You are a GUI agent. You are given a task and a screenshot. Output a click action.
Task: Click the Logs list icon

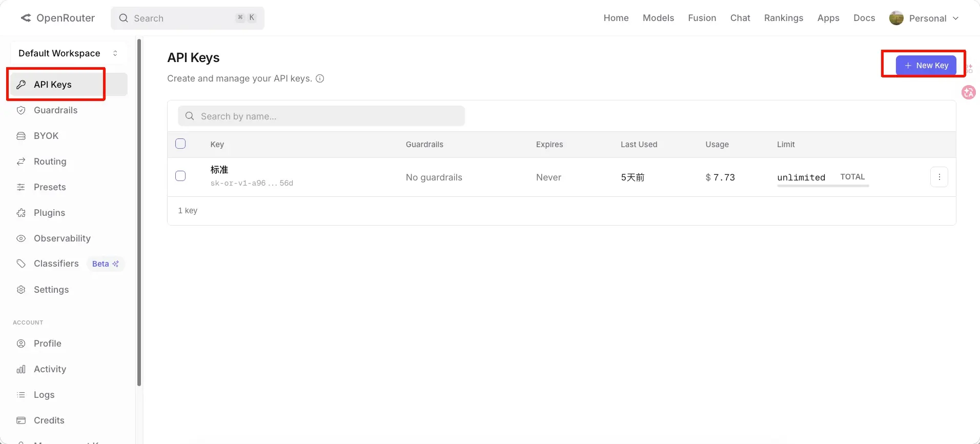tap(21, 395)
